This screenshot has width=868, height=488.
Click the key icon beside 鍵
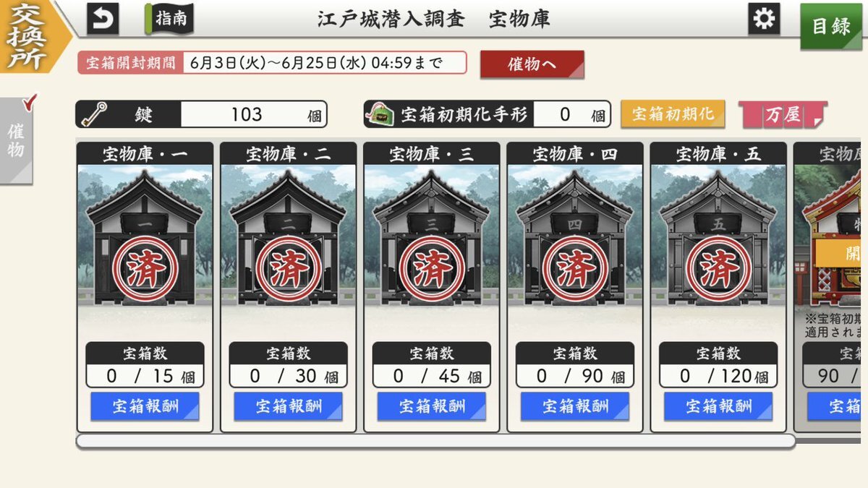tap(94, 114)
